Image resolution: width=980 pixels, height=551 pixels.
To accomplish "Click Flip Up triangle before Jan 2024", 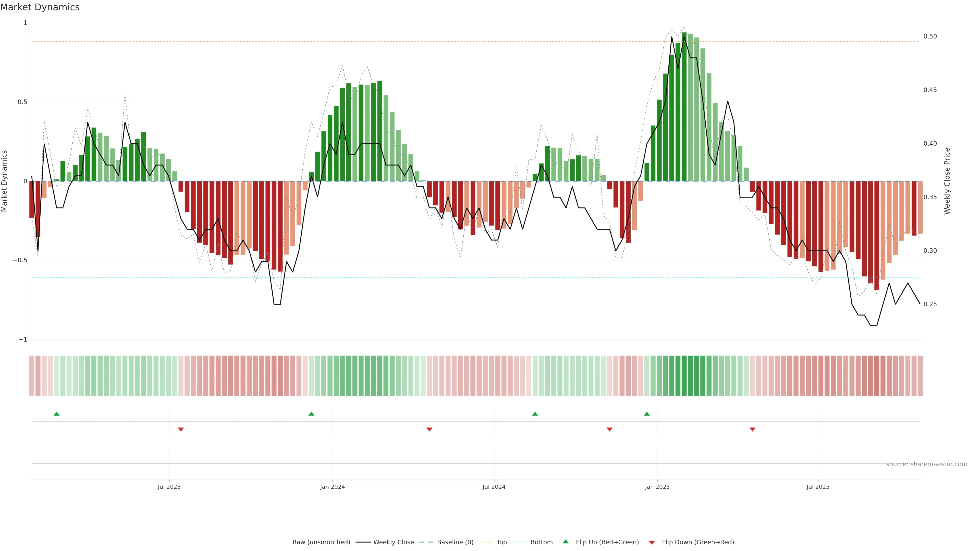I will coord(311,414).
